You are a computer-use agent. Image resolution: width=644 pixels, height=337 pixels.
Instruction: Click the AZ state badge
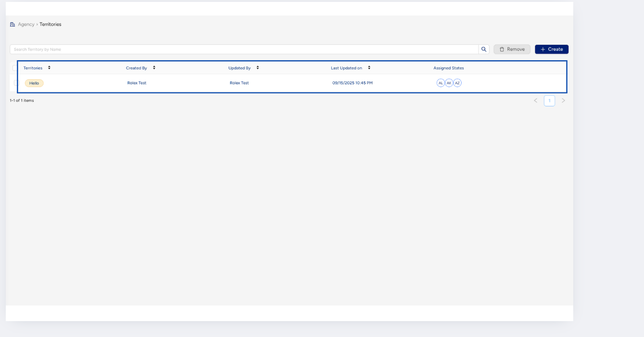(457, 83)
